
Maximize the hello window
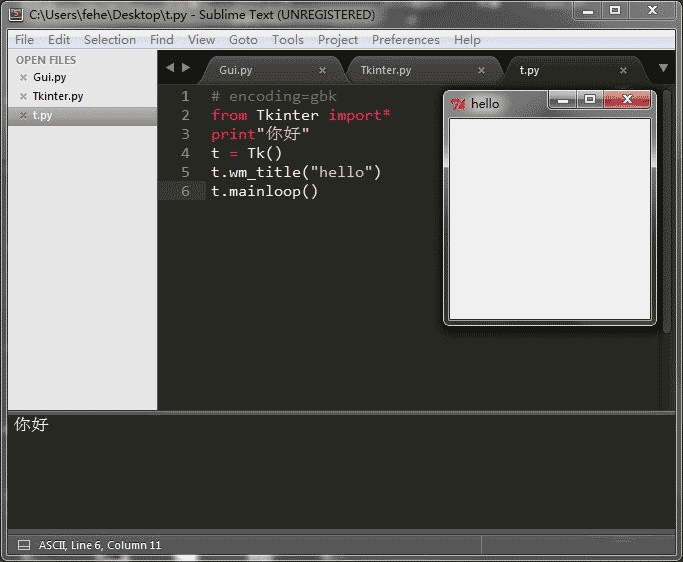point(590,100)
